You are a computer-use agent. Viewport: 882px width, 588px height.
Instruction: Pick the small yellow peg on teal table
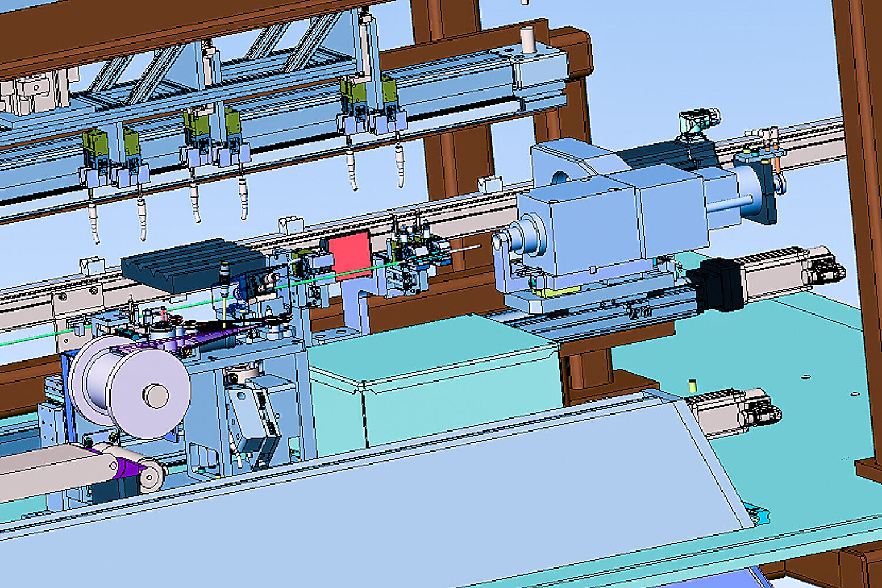692,385
